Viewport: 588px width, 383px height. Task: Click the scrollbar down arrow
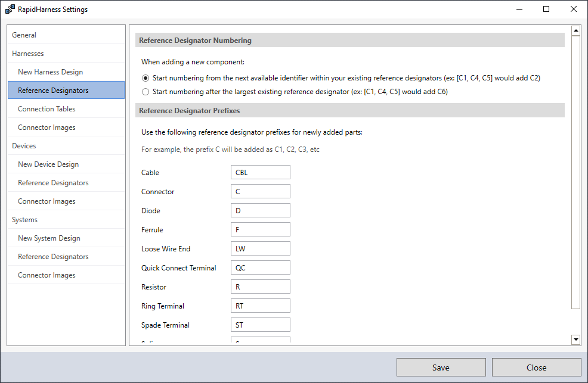[x=575, y=340]
